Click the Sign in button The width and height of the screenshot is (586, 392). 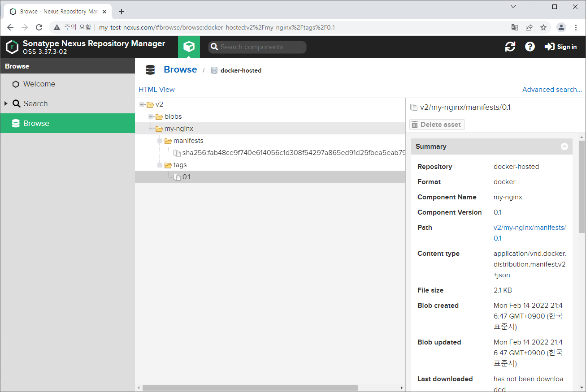[x=560, y=47]
